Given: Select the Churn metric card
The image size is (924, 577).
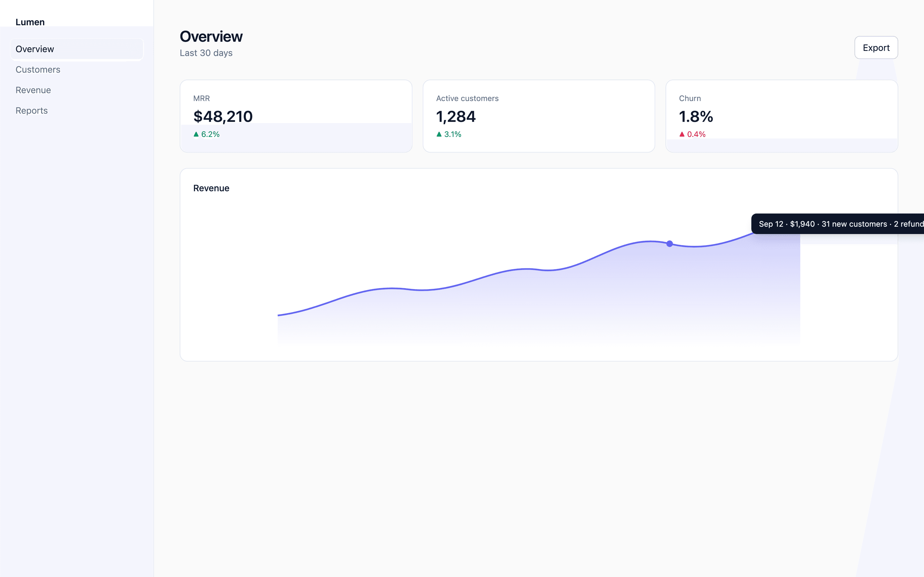Looking at the screenshot, I should pos(782,116).
